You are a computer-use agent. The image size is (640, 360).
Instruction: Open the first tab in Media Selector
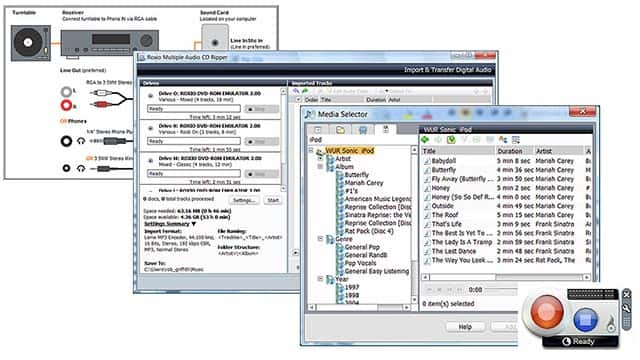click(x=318, y=130)
